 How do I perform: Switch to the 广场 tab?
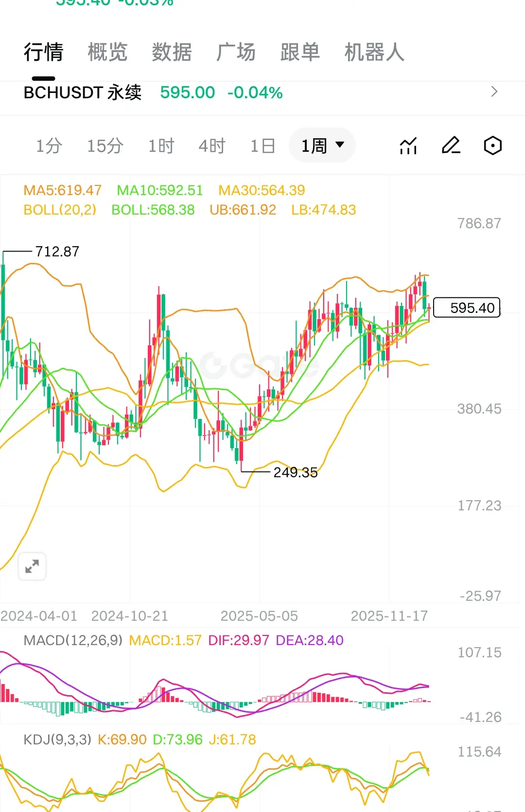[x=236, y=52]
